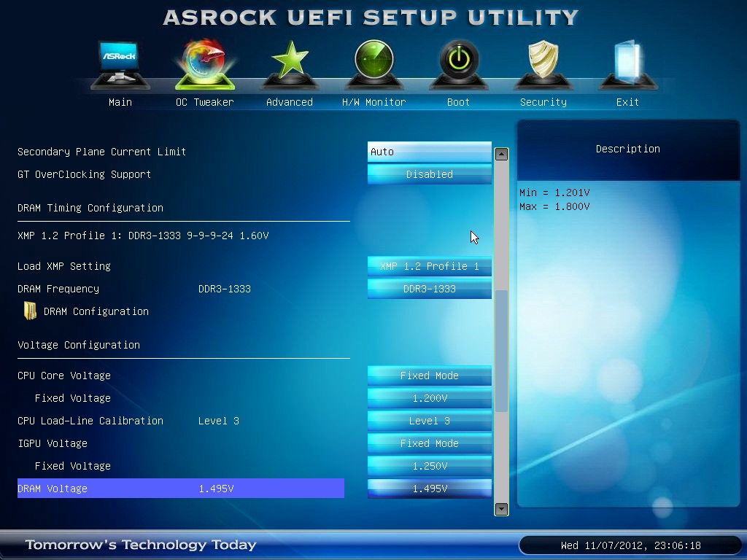Open Load XMP Setting profile dropdown
747x560 pixels.
coord(429,266)
